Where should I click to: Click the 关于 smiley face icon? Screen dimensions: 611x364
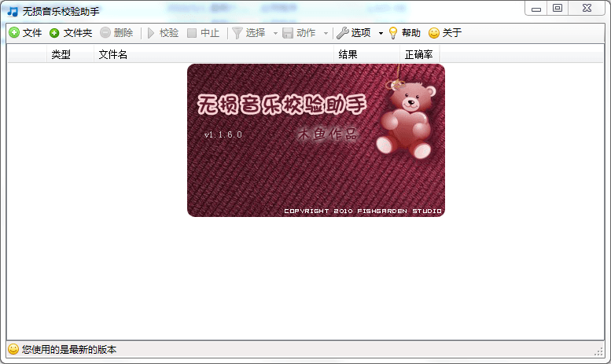(434, 33)
